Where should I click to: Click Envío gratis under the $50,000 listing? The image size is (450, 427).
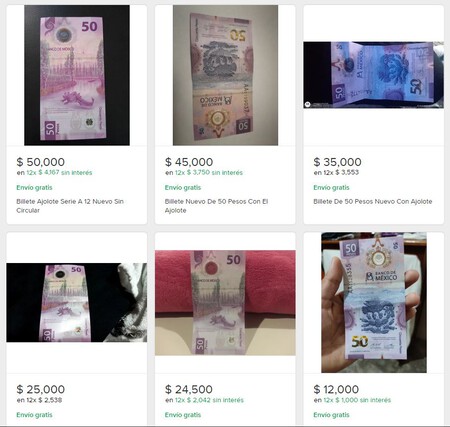[x=34, y=187]
